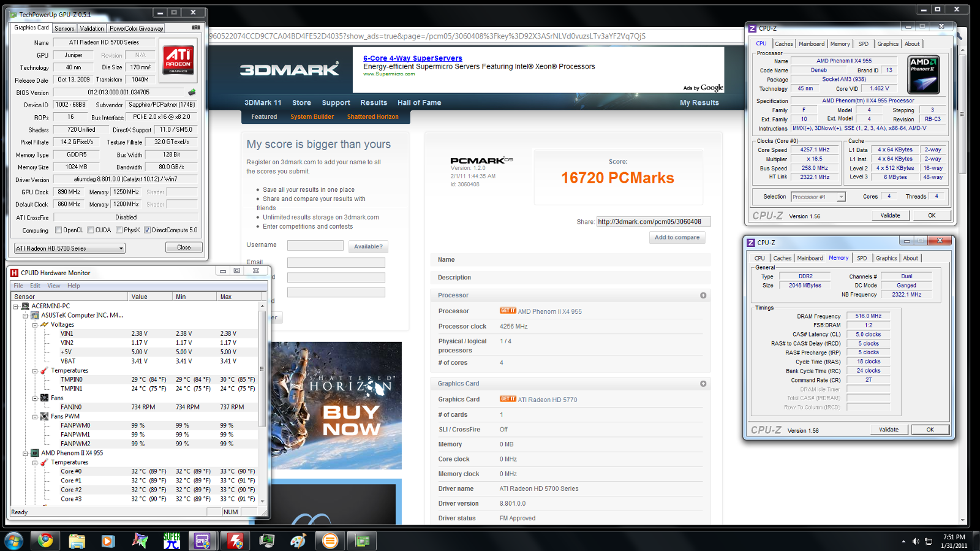The width and height of the screenshot is (980, 551).
Task: Click the volume speaker tray icon
Action: tap(916, 541)
